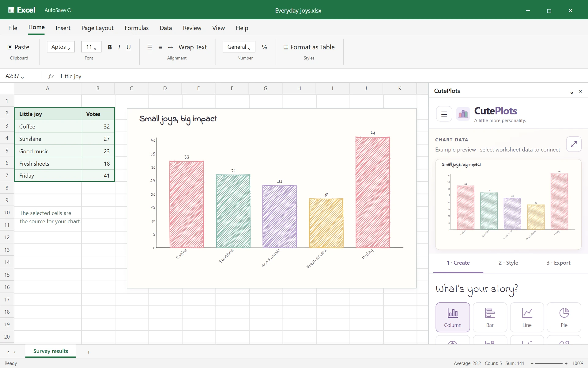Open CutePlots pane options chevron
This screenshot has height=368, width=588.
571,92
